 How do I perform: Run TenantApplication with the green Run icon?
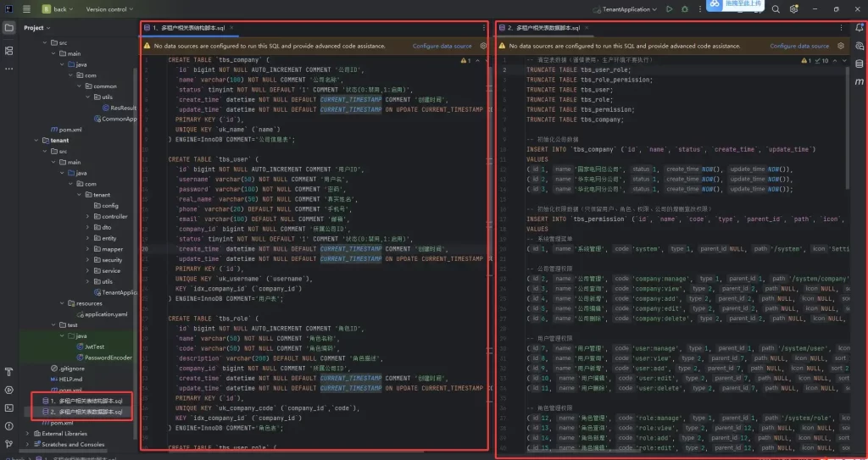click(x=670, y=9)
